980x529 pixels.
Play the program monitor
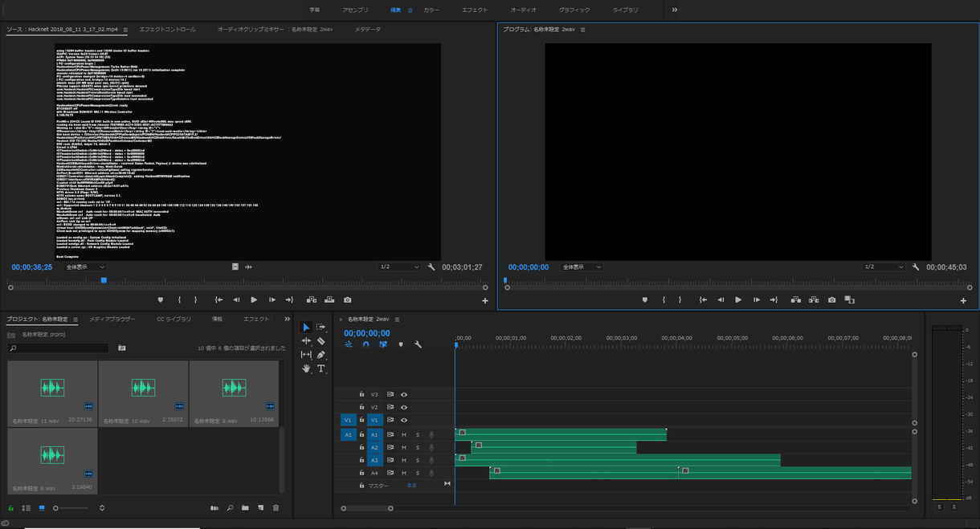point(738,299)
